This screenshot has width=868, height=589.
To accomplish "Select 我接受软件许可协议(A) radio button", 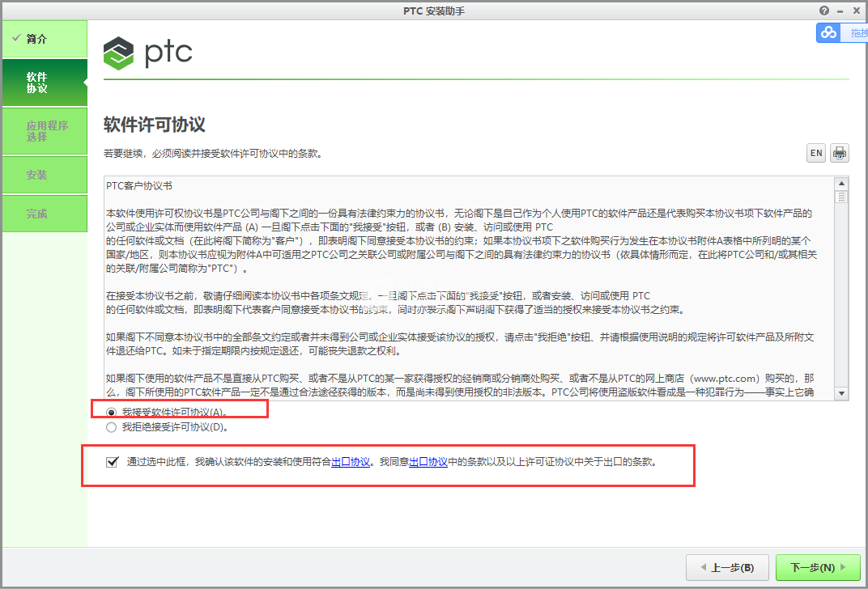I will click(x=111, y=413).
